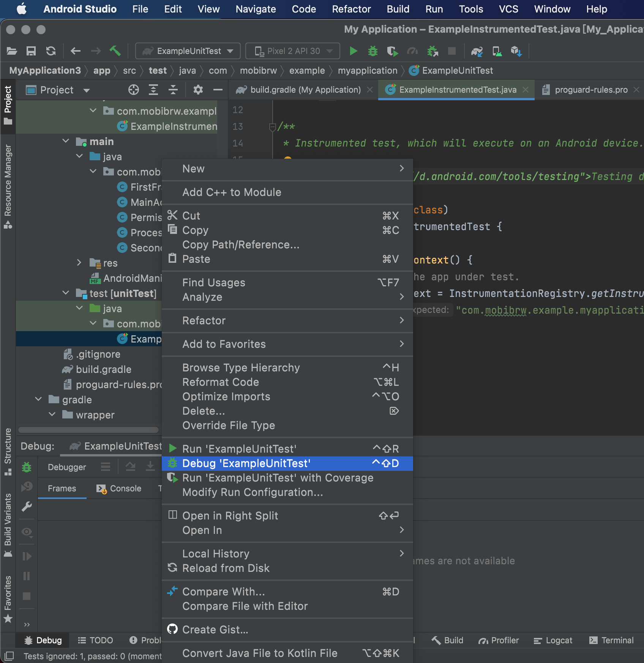Toggle the Structure sidebar tool window
Viewport: 644px width, 663px height.
[x=8, y=451]
